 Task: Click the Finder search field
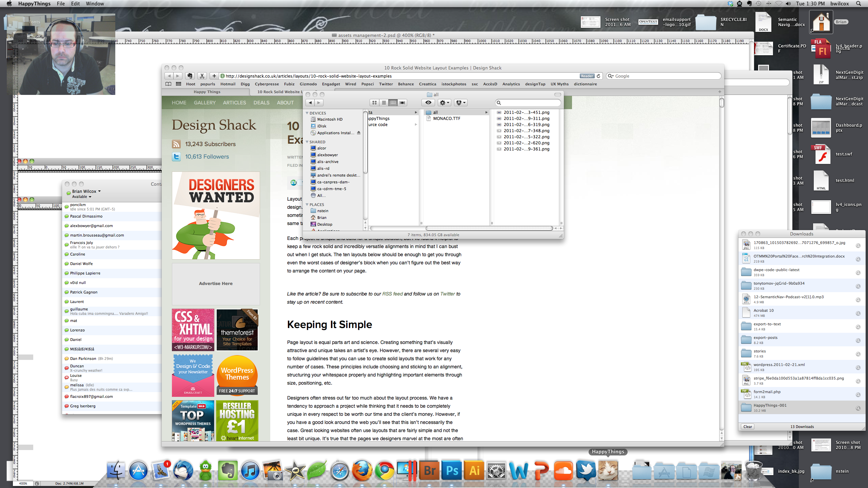click(x=528, y=103)
